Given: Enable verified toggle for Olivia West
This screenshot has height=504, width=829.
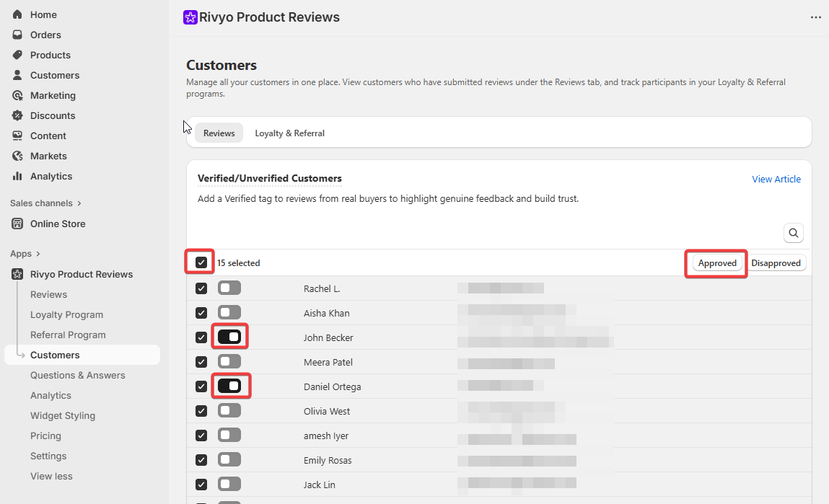Looking at the screenshot, I should [229, 410].
